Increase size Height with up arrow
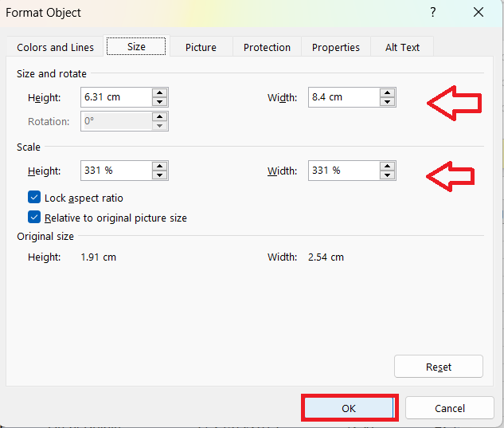The width and height of the screenshot is (504, 428). pyautogui.click(x=160, y=93)
